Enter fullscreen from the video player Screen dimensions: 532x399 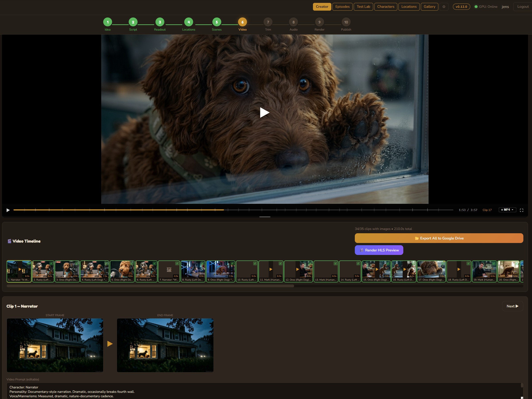point(522,210)
